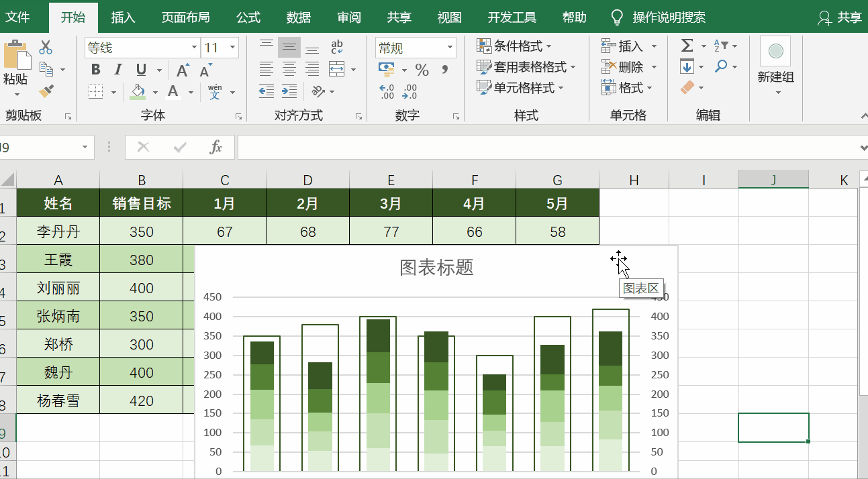Click the font color swatch
Screen dimensions: 868x479
173,91
